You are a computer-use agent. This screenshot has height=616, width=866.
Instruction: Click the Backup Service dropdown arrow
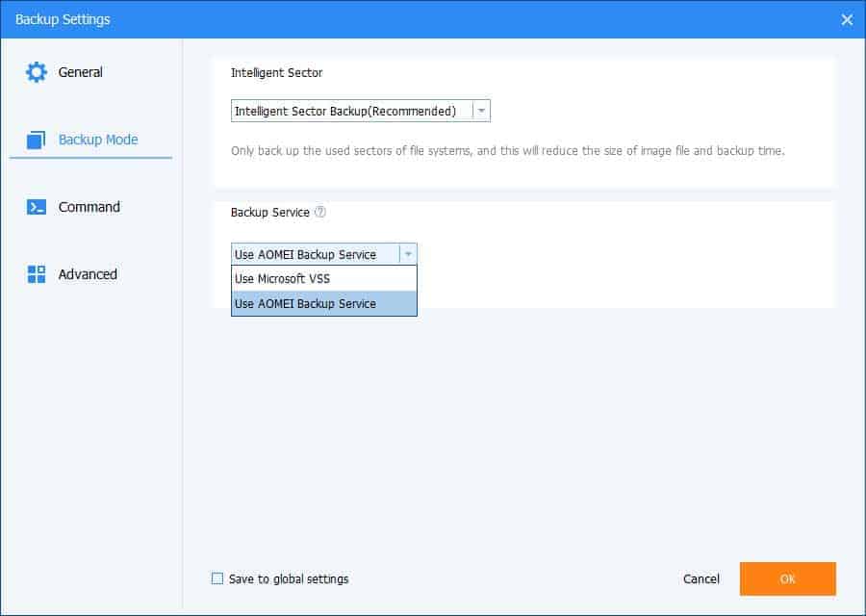[x=408, y=254]
